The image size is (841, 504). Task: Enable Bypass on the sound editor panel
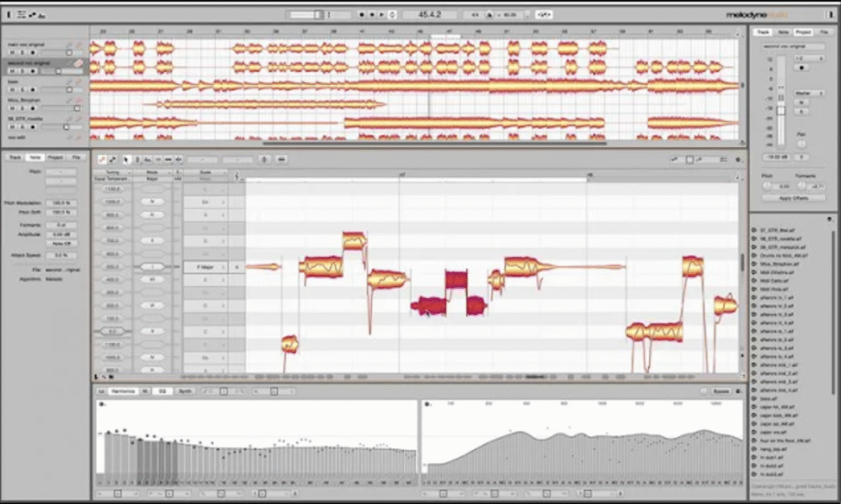[720, 392]
